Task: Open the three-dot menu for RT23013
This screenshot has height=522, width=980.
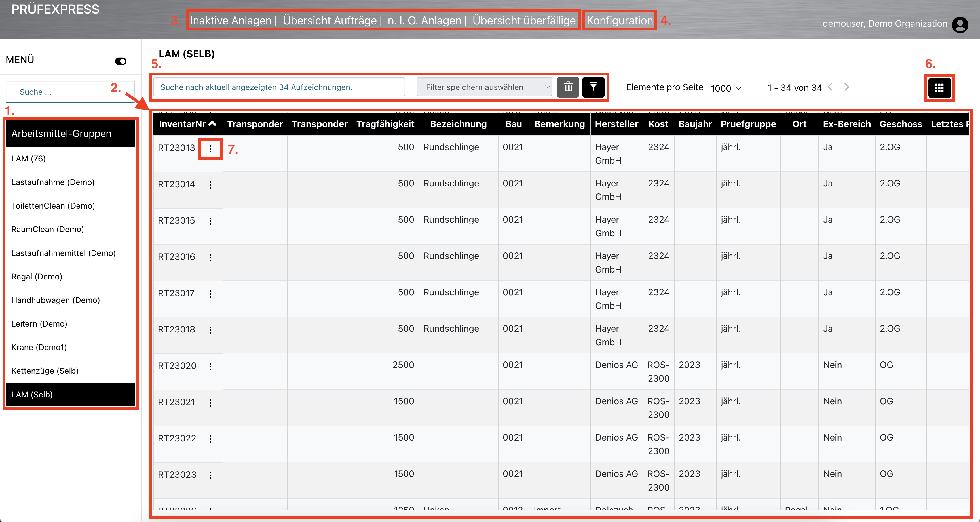Action: pyautogui.click(x=210, y=149)
